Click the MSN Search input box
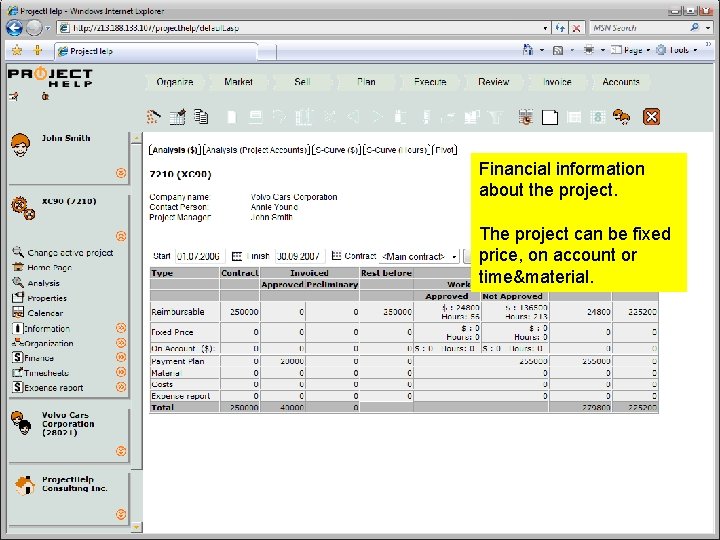The height and width of the screenshot is (540, 720). point(639,28)
